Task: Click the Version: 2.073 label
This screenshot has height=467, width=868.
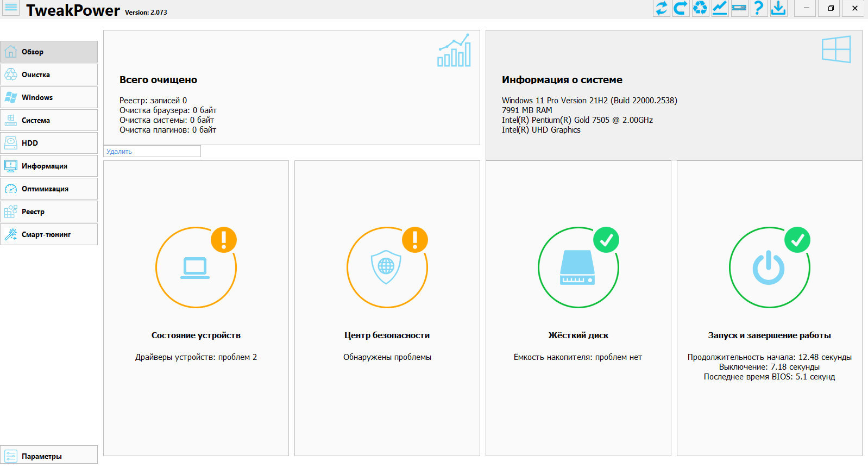Action: (146, 13)
